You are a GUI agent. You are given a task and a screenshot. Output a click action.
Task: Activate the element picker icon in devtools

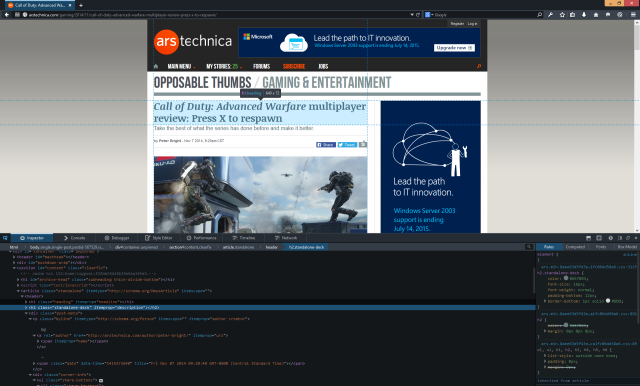(5, 238)
